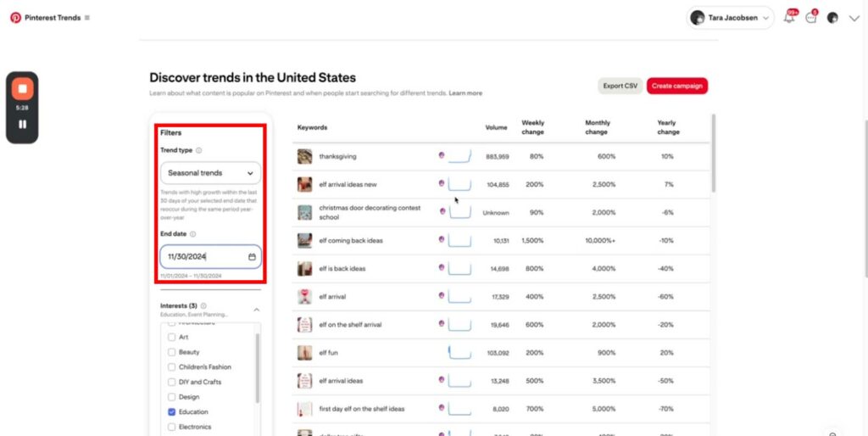This screenshot has width=868, height=436.
Task: Select the 'elf is back ideas' keyword
Action: coord(342,269)
